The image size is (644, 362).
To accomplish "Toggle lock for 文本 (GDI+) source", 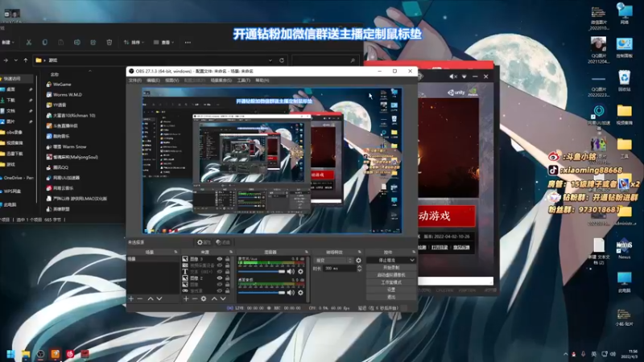I will (x=227, y=272).
